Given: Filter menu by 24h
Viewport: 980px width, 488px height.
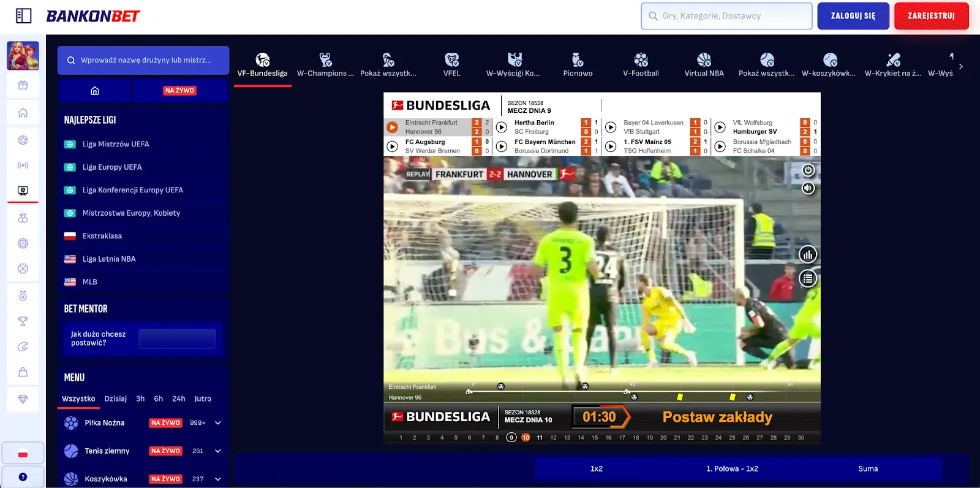Looking at the screenshot, I should click(178, 399).
